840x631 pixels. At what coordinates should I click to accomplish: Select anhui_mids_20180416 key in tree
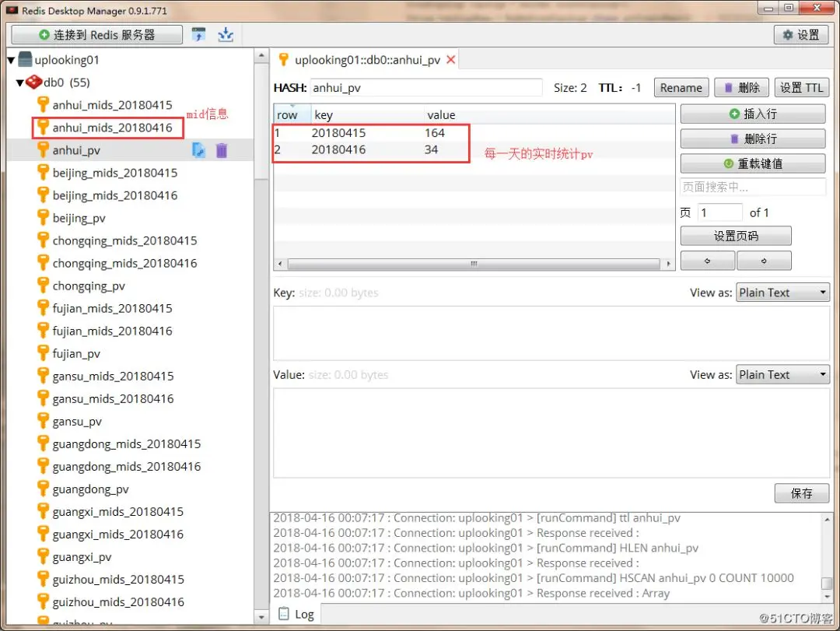point(113,128)
